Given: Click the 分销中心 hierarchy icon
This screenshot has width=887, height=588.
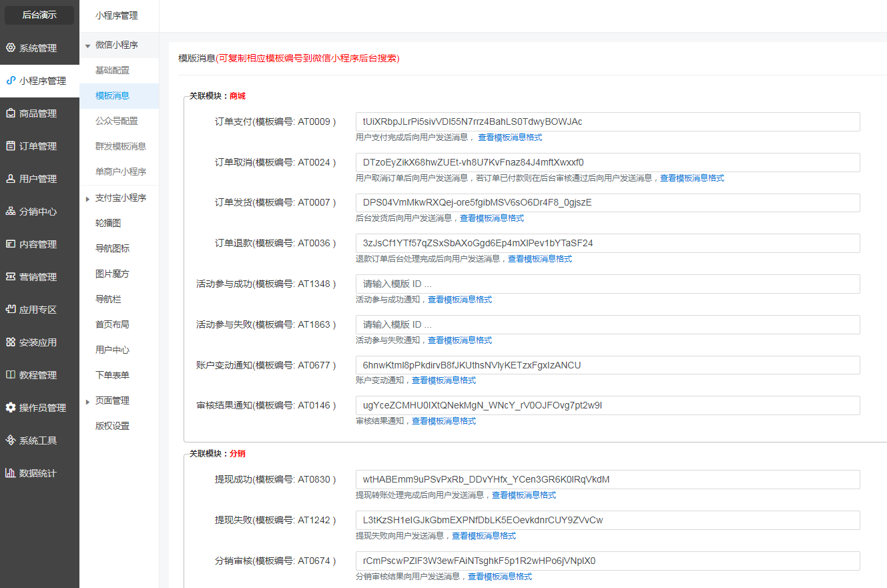Looking at the screenshot, I should pos(11,212).
